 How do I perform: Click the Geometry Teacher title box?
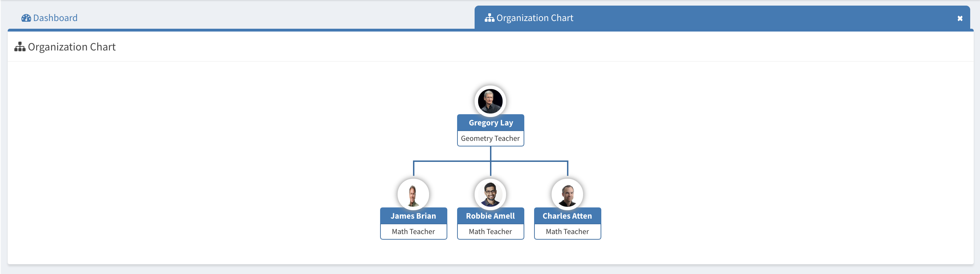(490, 138)
